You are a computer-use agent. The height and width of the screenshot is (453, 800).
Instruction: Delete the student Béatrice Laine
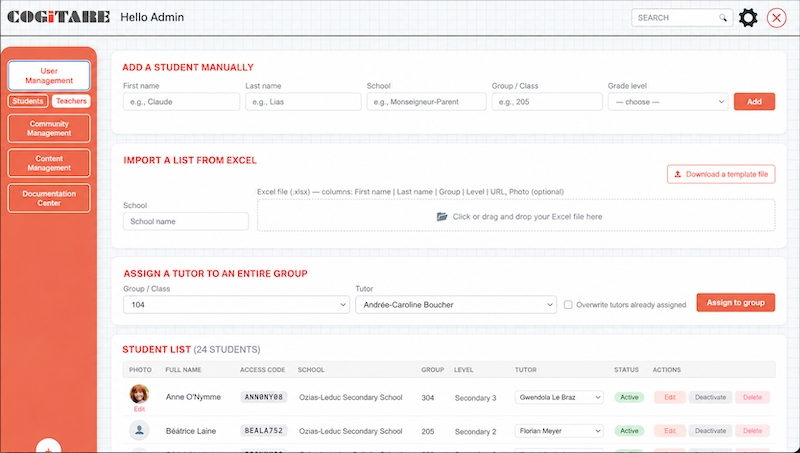[752, 431]
